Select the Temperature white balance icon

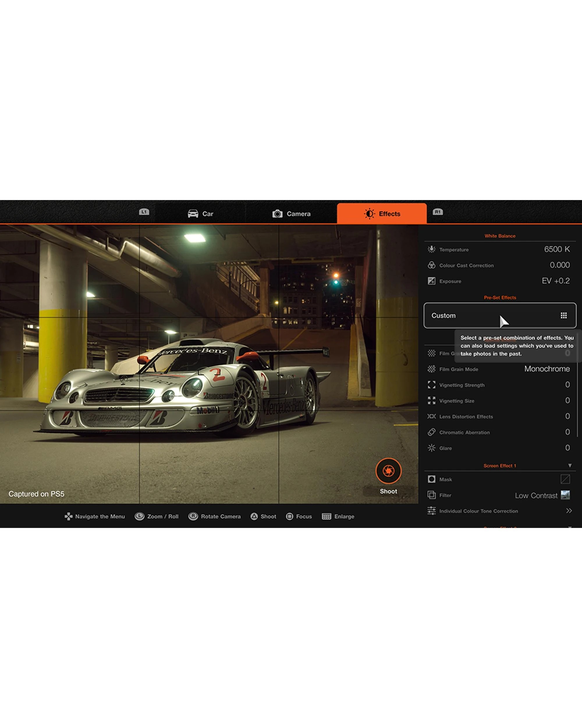(x=432, y=250)
